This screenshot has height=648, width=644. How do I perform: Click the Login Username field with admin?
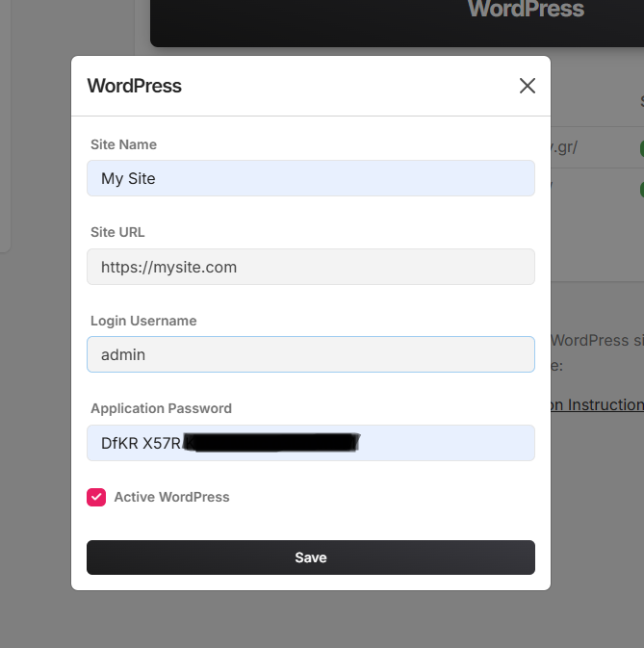click(311, 354)
